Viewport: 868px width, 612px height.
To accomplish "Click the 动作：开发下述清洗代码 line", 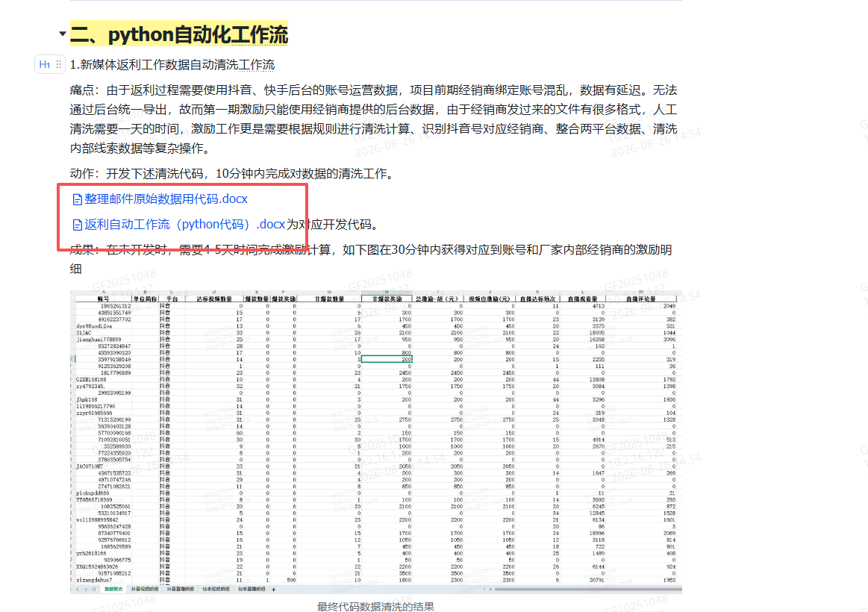I will click(233, 173).
